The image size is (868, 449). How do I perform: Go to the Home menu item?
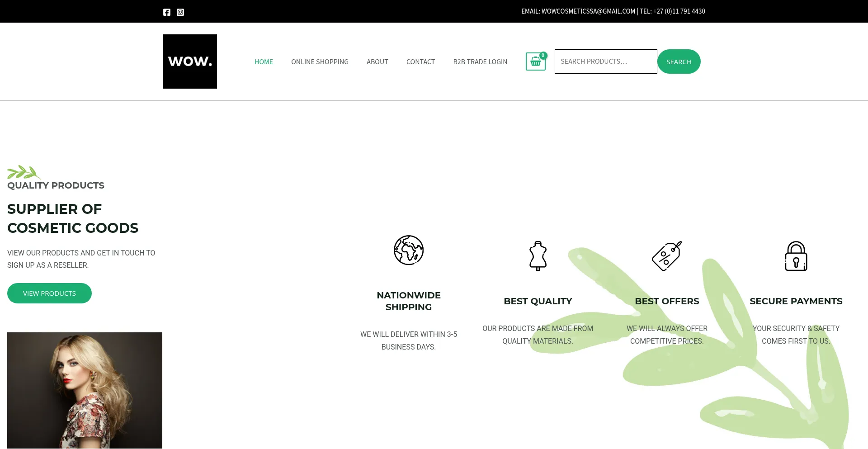pyautogui.click(x=264, y=62)
